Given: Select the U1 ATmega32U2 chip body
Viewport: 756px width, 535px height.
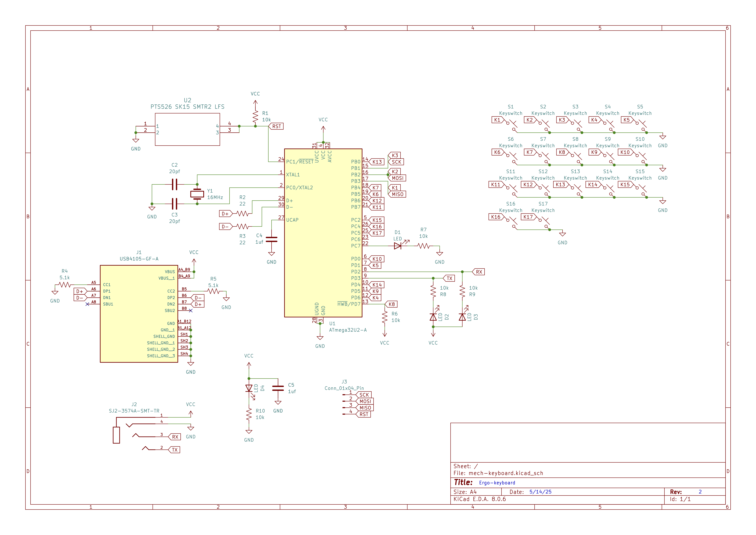Looking at the screenshot, I should tap(323, 233).
